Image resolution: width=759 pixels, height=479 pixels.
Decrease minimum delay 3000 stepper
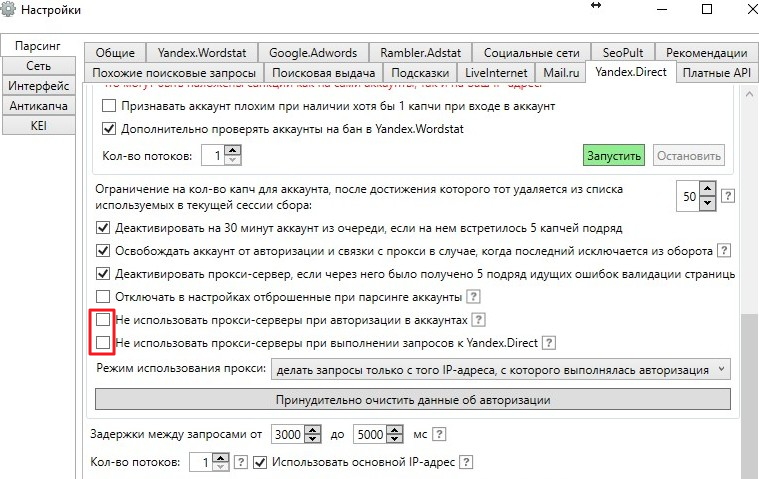click(313, 439)
